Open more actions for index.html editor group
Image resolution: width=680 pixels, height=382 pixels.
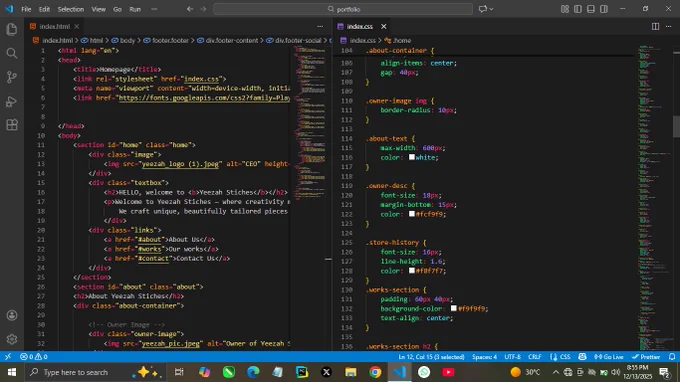coord(320,26)
